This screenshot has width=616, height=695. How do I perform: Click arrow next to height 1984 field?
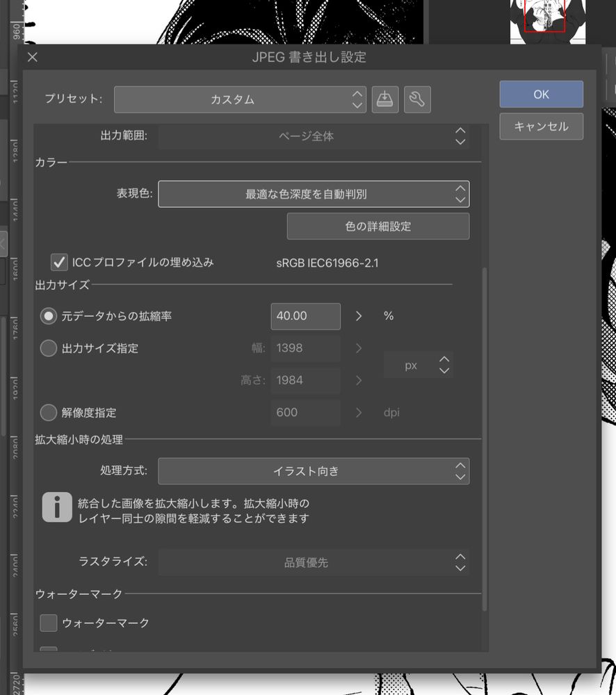(x=359, y=380)
